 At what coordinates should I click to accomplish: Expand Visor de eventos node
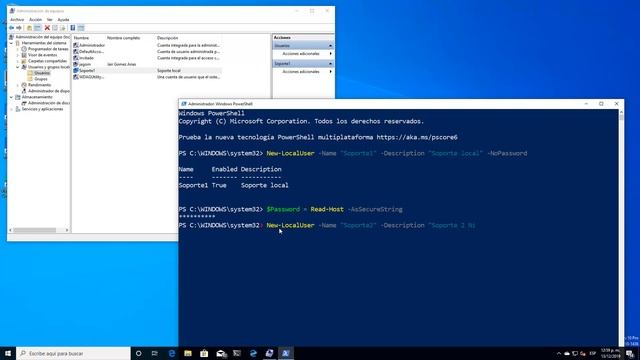18,55
